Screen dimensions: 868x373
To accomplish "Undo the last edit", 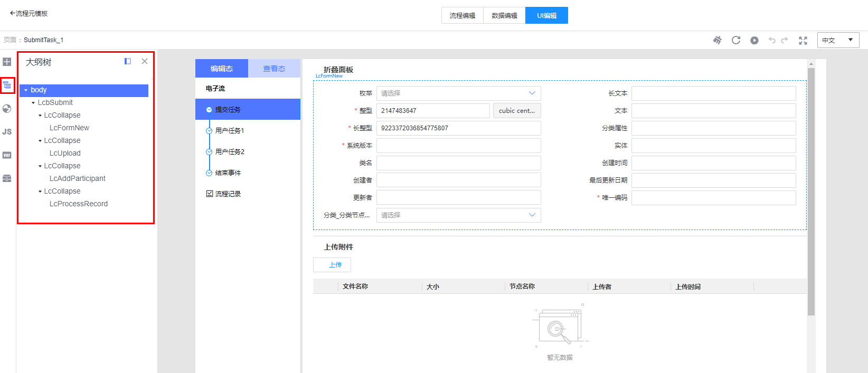I will (772, 40).
